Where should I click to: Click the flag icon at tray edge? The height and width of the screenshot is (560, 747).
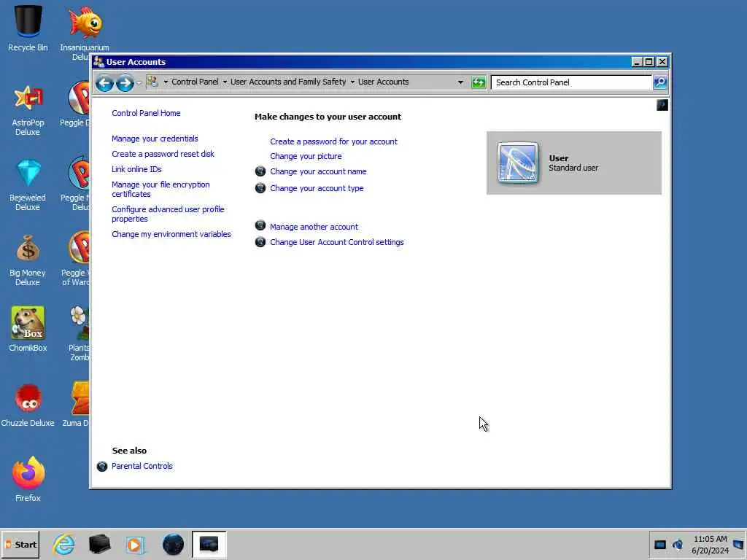click(738, 544)
